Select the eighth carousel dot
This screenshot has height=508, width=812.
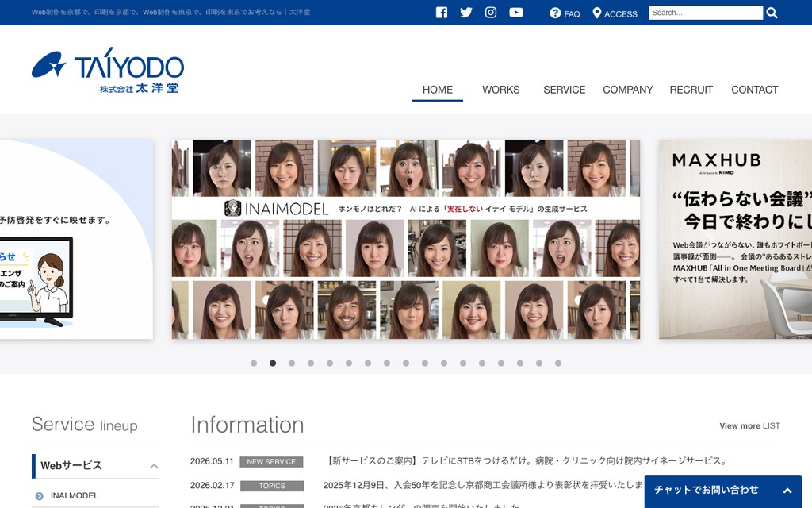coord(387,364)
